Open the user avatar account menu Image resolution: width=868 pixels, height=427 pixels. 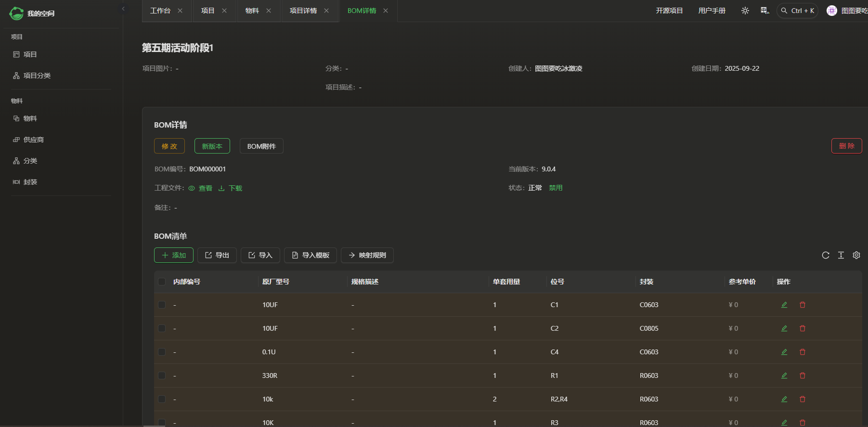point(831,11)
